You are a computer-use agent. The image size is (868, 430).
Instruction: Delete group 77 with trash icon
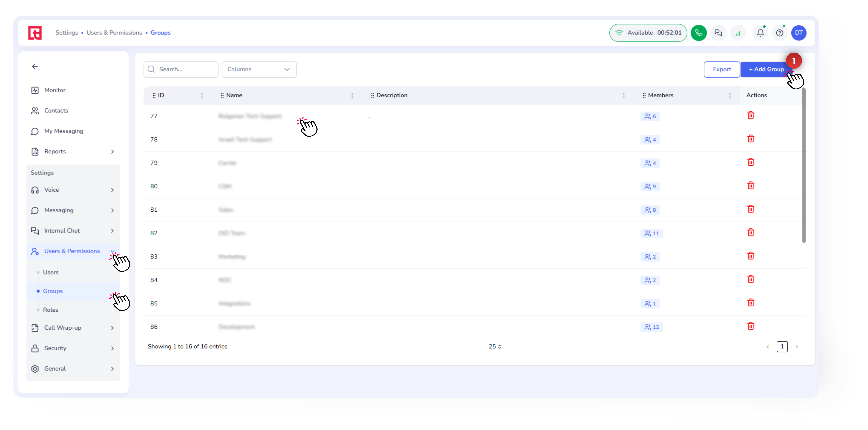(750, 116)
